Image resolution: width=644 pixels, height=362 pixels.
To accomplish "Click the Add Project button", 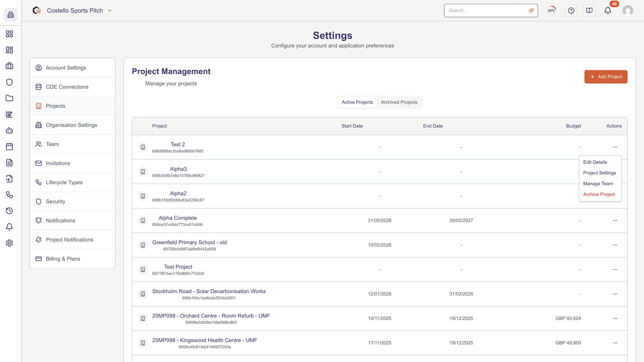I will (606, 77).
